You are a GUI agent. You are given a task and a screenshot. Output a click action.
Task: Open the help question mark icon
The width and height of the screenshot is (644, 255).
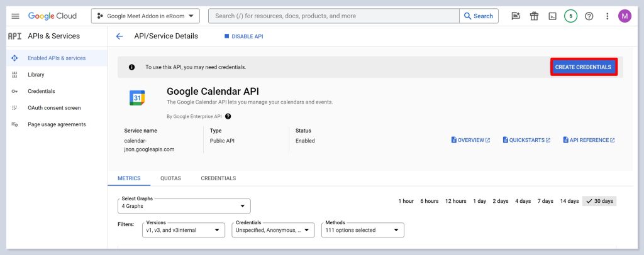tap(589, 16)
